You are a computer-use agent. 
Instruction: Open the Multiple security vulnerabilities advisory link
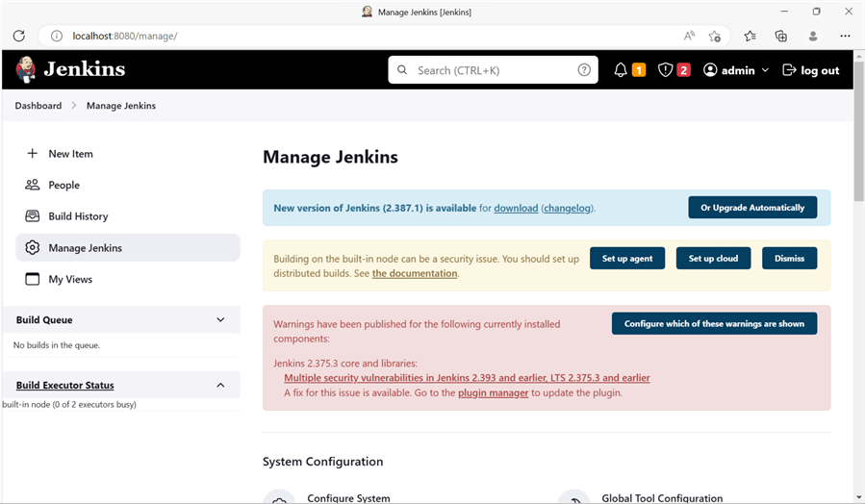467,378
